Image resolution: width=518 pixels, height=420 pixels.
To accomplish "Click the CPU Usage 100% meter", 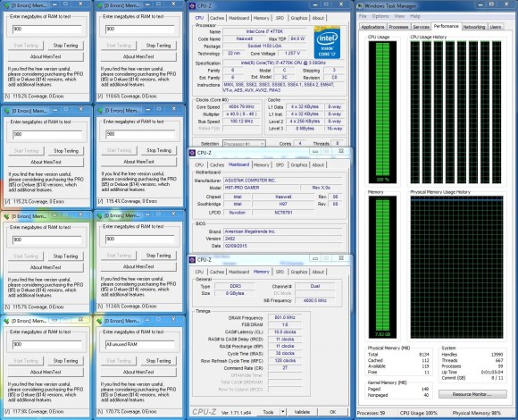I will click(x=382, y=113).
